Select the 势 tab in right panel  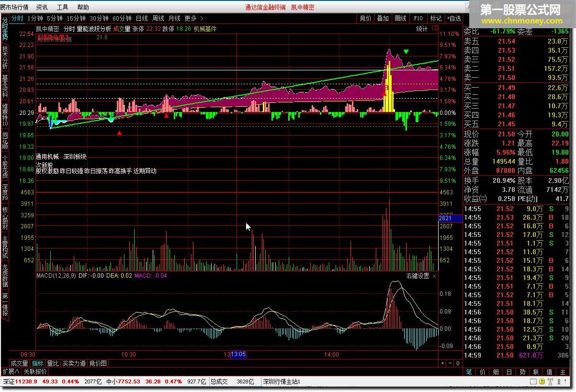[522, 372]
